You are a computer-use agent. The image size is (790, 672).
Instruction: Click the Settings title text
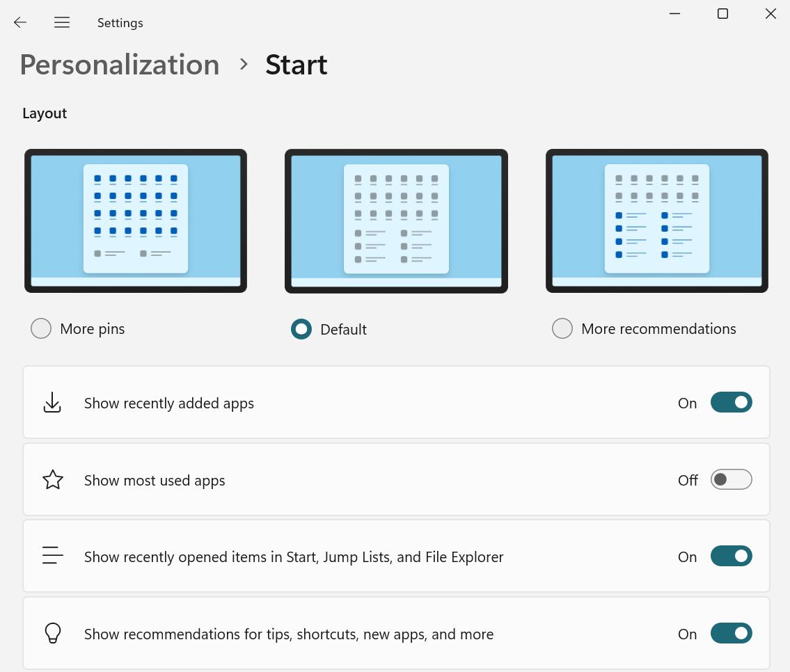click(x=120, y=22)
